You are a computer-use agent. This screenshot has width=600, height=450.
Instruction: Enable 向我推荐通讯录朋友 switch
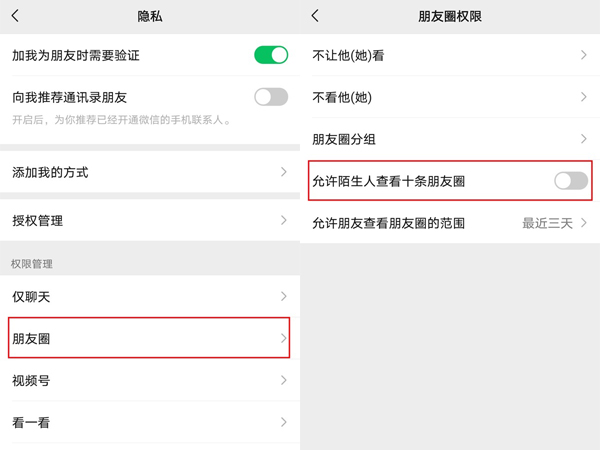point(270,97)
